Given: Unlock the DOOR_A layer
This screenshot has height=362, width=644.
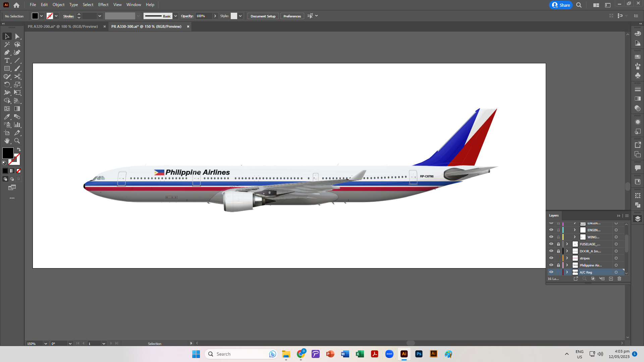Looking at the screenshot, I should pos(558,251).
